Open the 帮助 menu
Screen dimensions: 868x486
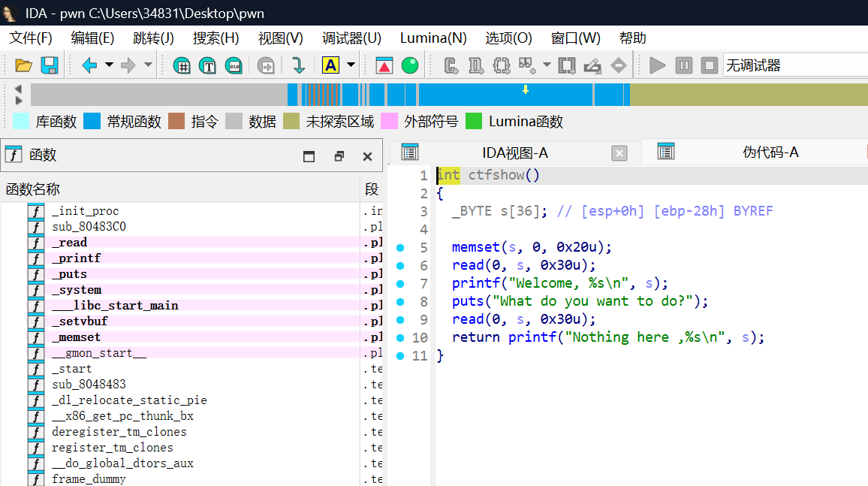point(633,38)
